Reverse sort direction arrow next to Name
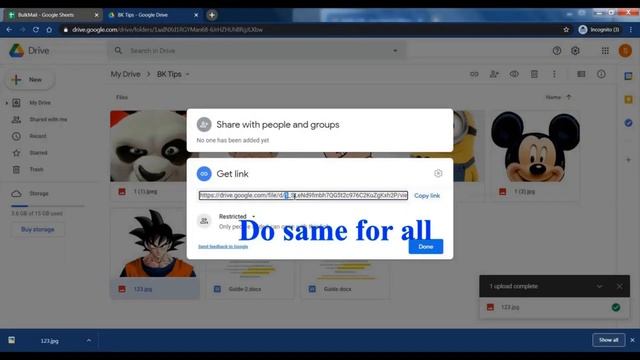640x360 pixels. [x=569, y=97]
